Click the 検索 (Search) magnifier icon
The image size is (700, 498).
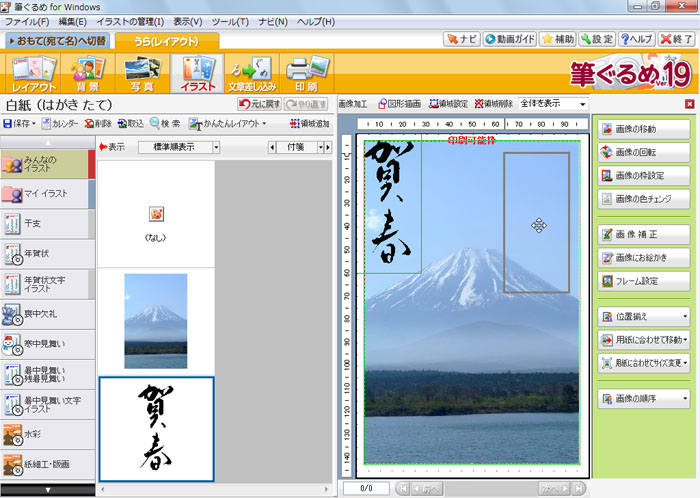pyautogui.click(x=166, y=123)
